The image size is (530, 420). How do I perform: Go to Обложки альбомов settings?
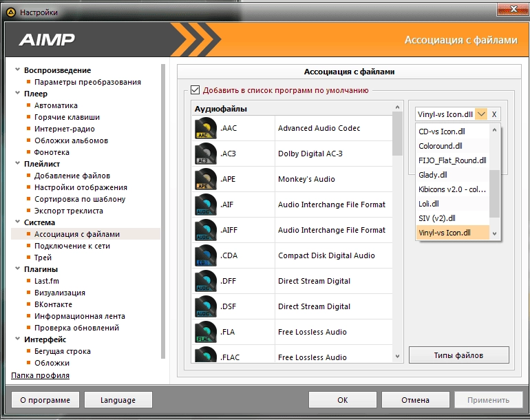tap(71, 140)
